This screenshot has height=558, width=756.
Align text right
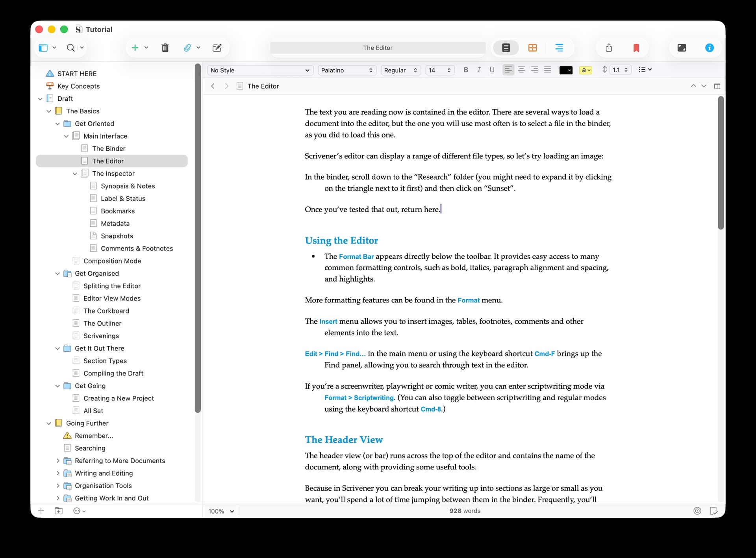pyautogui.click(x=534, y=70)
